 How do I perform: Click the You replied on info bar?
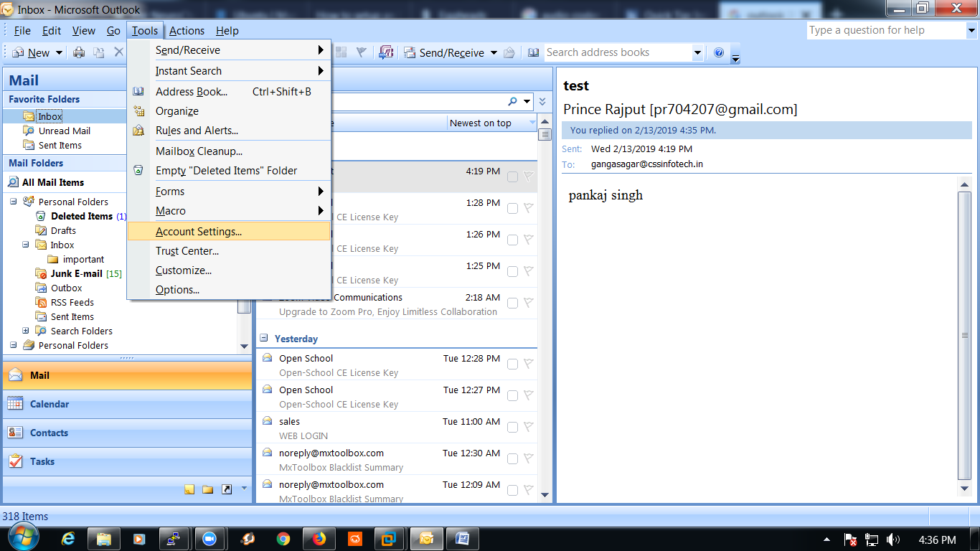(x=766, y=131)
